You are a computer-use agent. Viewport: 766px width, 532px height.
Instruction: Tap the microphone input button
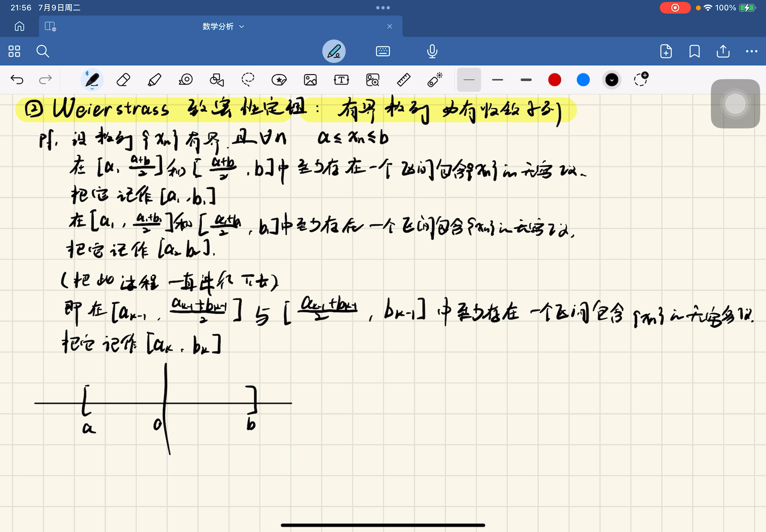pyautogui.click(x=432, y=51)
